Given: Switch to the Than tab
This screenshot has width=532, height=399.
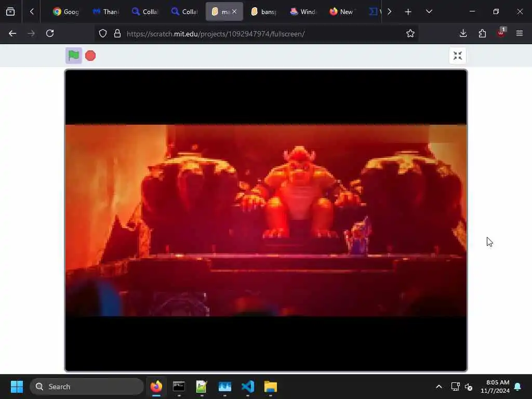Looking at the screenshot, I should click(x=106, y=12).
